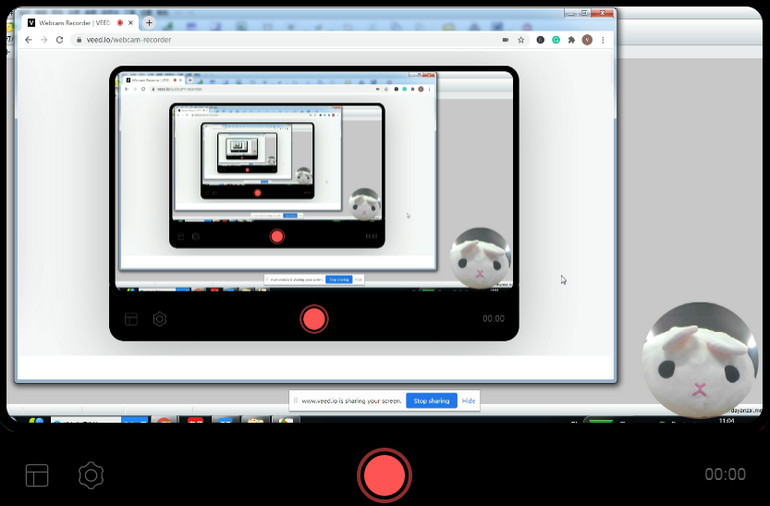Hide the screen sharing notification bar
770x506 pixels.
468,401
